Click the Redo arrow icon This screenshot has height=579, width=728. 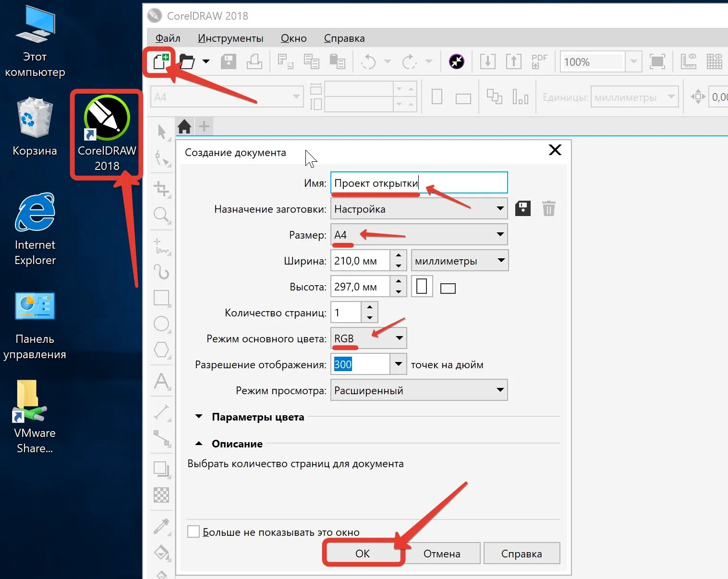point(409,61)
